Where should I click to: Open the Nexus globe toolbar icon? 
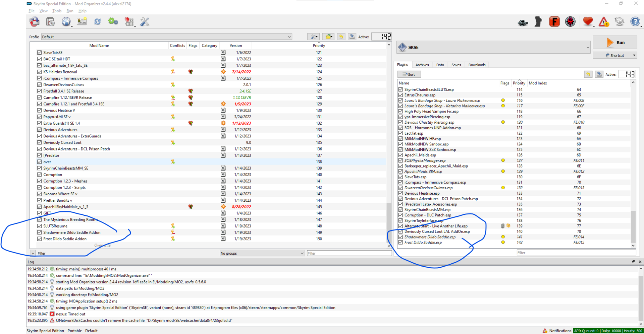click(x=66, y=22)
